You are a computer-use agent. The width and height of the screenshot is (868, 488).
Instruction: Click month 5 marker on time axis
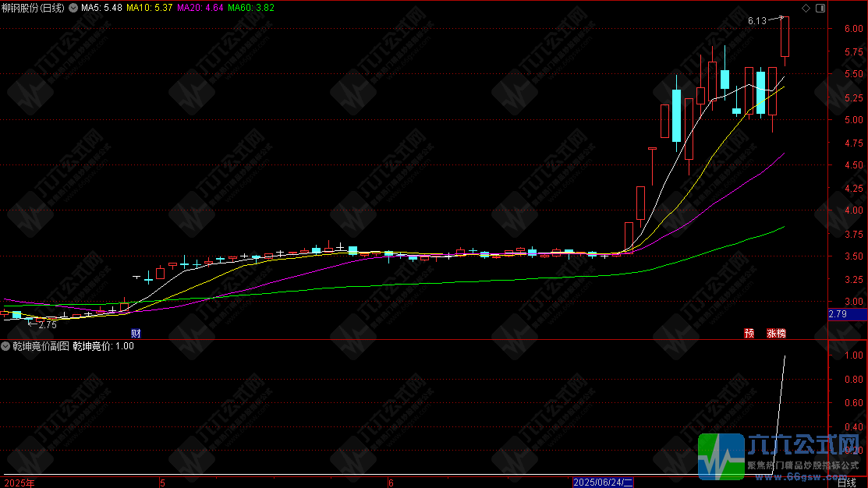point(162,483)
